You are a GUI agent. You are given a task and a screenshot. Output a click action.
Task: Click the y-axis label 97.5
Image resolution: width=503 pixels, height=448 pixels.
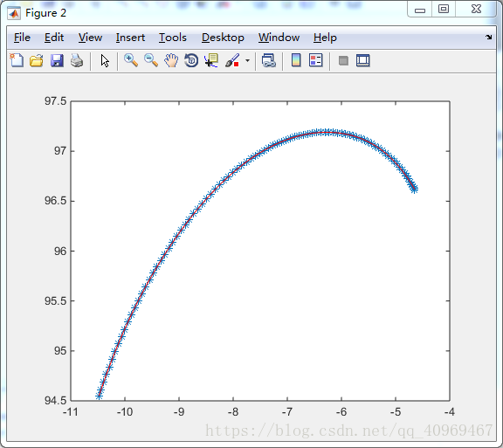(56, 101)
